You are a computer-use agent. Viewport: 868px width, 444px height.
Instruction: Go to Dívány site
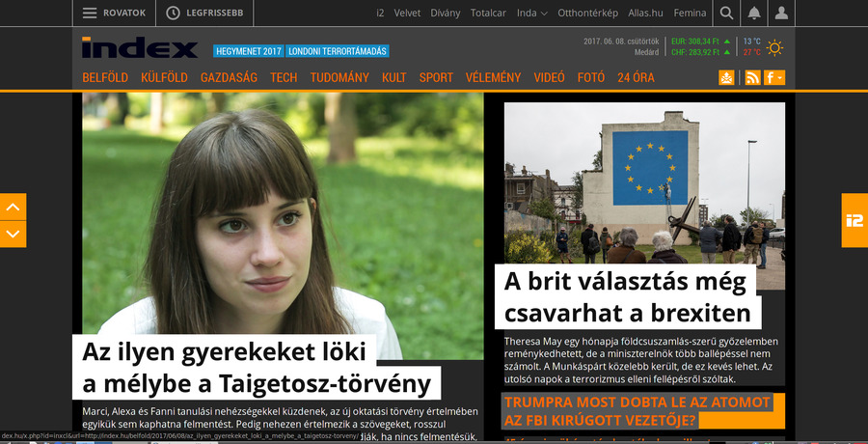tap(445, 14)
